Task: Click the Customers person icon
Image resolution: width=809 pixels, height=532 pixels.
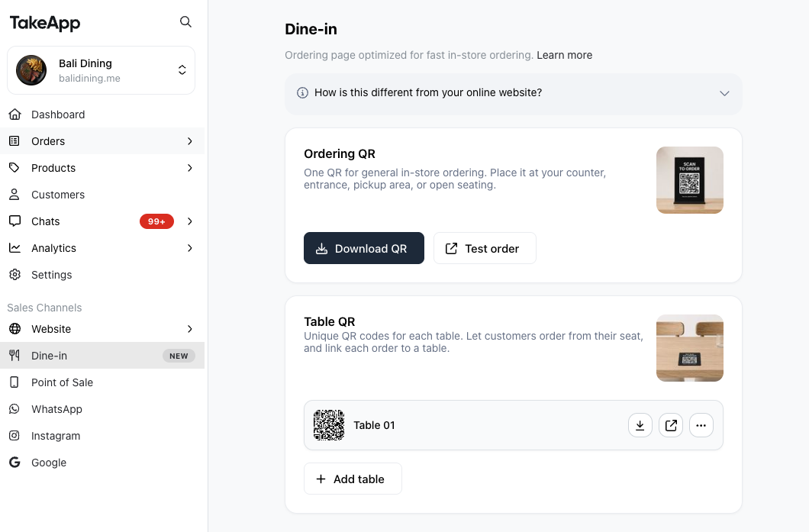Action: click(x=15, y=195)
